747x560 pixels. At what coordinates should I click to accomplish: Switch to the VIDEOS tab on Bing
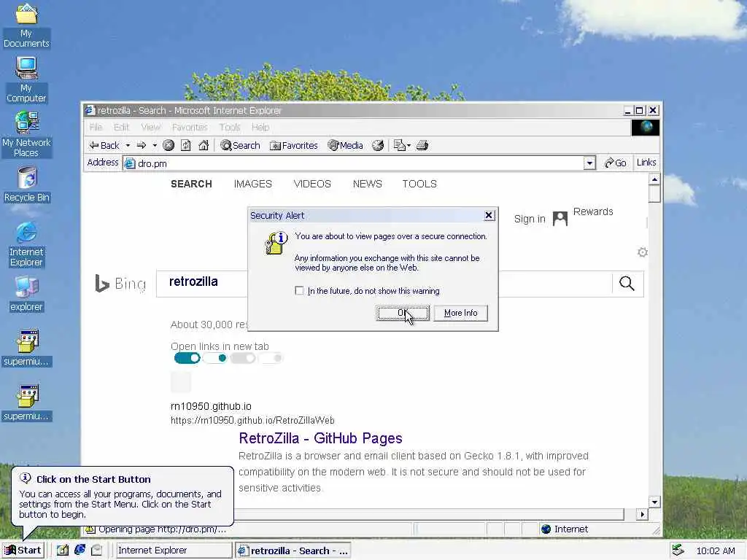pos(312,184)
